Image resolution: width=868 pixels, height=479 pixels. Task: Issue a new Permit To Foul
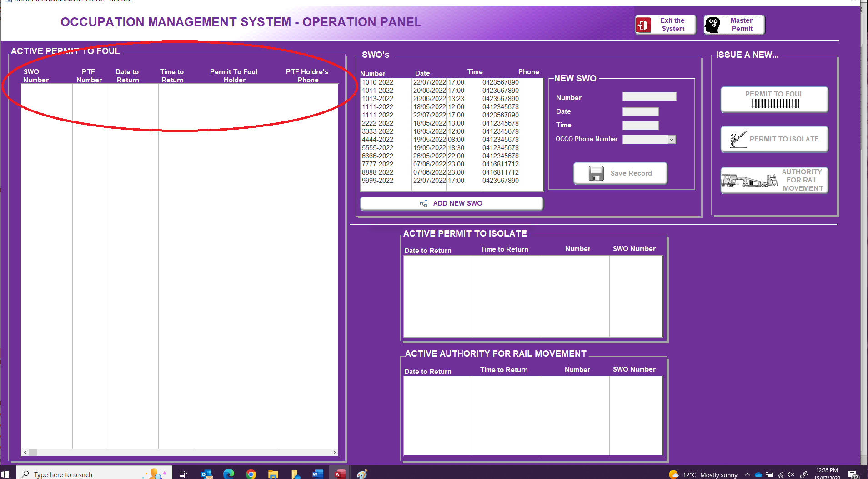pyautogui.click(x=774, y=99)
